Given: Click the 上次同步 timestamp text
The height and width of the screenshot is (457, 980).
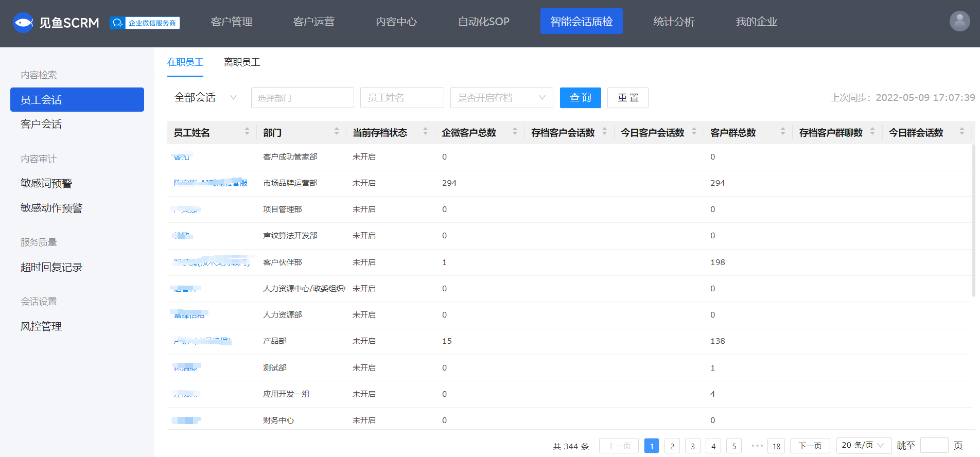Looking at the screenshot, I should [x=903, y=98].
